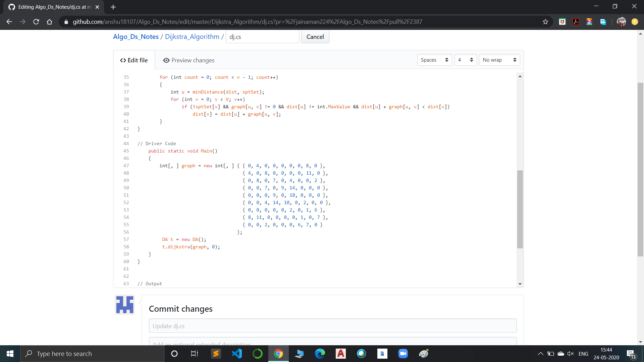This screenshot has height=362, width=644.
Task: Click the Update dj.cs commit message field
Action: coord(332,325)
